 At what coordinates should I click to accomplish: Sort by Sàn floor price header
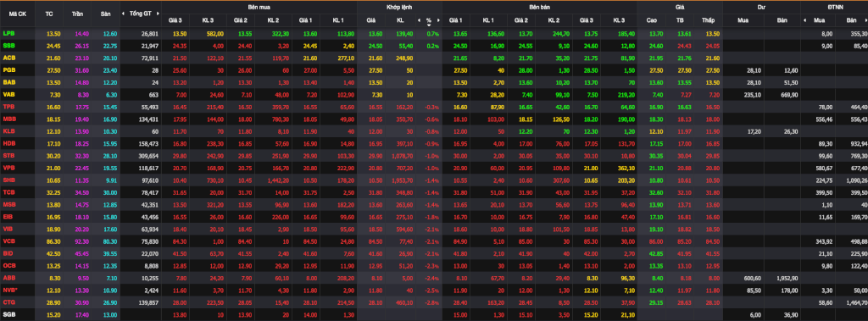105,14
